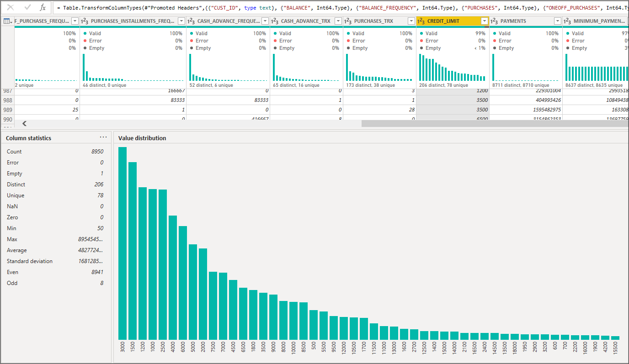Click the CREDIT_LIMIT cell in row 989
Viewport: 629px width, 364px height.
[453, 110]
